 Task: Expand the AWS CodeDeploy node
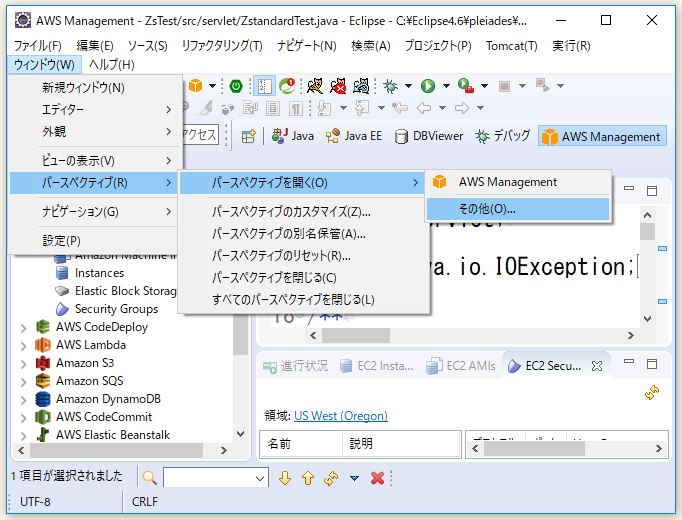(23, 328)
